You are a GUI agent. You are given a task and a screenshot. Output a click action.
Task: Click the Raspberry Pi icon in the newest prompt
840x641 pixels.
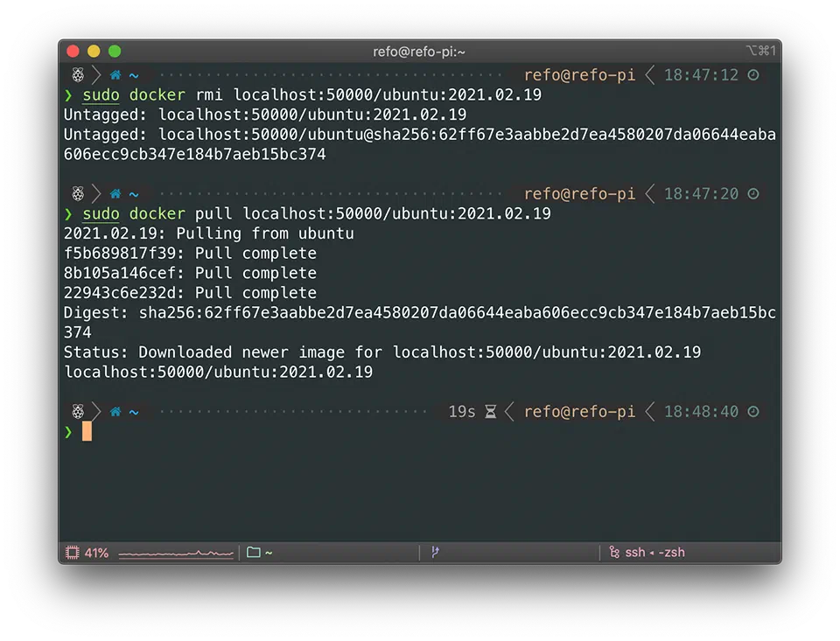(x=76, y=411)
